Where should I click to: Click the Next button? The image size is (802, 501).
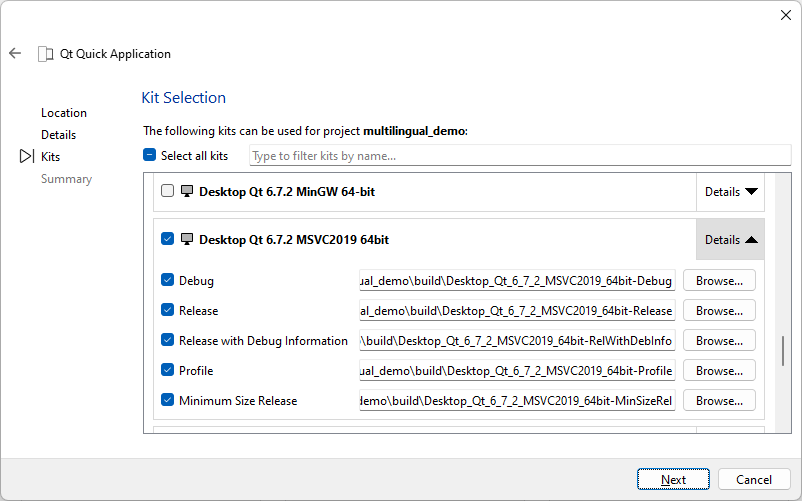tap(673, 480)
